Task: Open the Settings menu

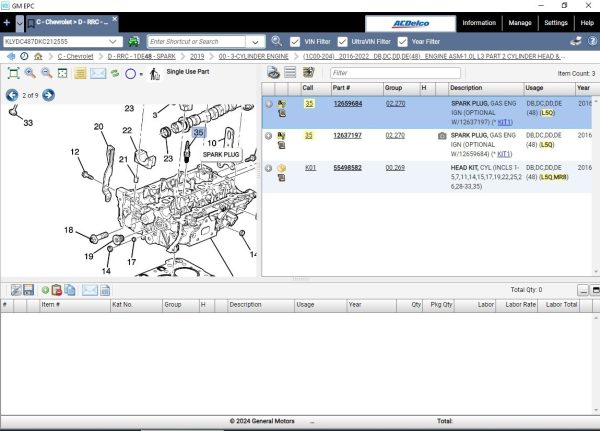Action: (556, 23)
